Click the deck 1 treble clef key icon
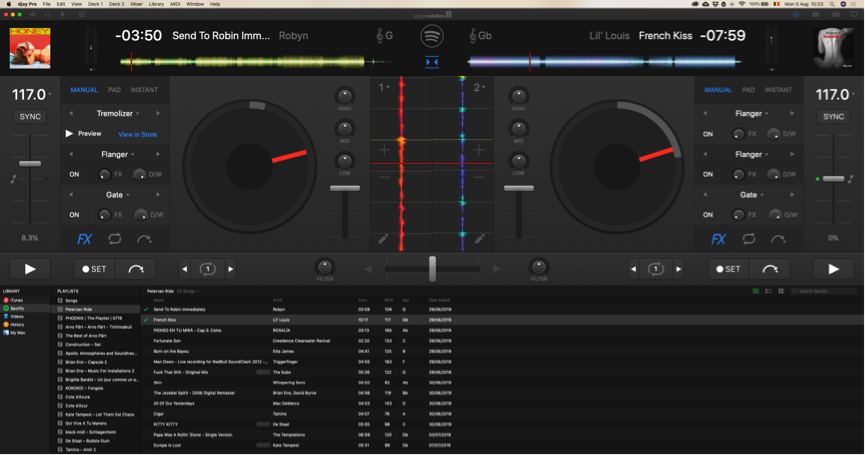 coord(380,36)
